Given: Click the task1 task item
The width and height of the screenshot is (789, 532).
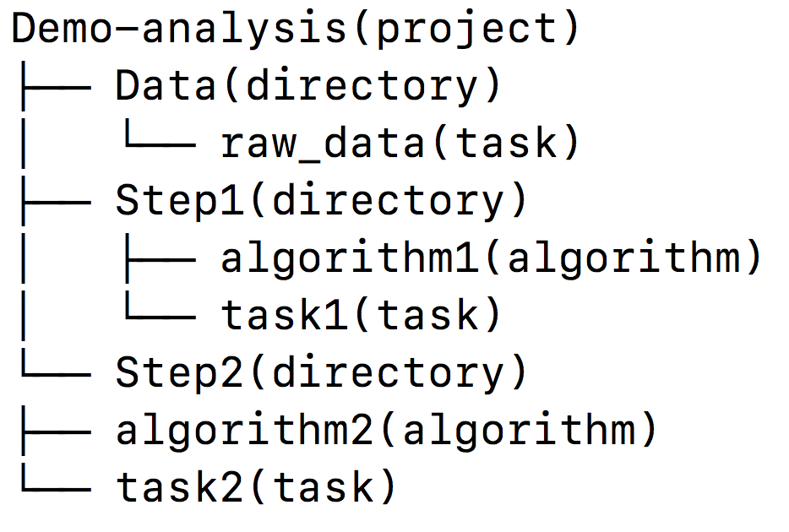Looking at the screenshot, I should (x=286, y=316).
